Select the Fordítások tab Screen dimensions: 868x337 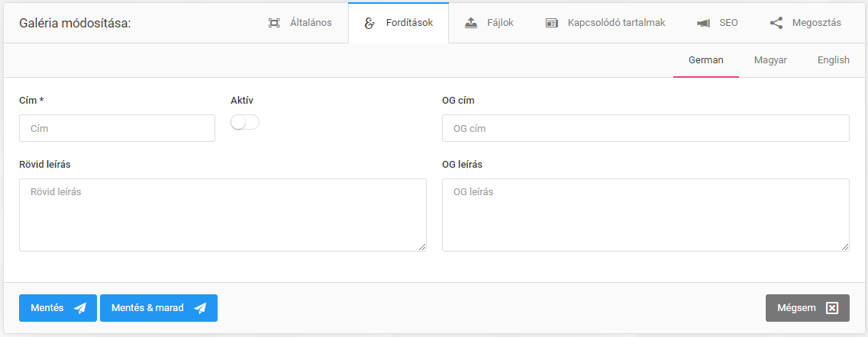398,23
